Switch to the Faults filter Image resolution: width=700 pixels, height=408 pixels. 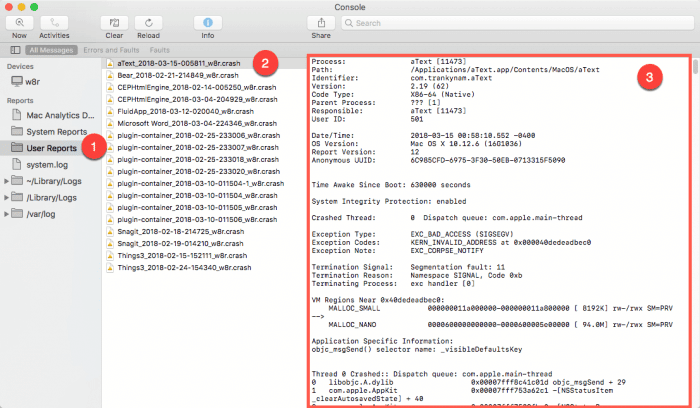(159, 50)
